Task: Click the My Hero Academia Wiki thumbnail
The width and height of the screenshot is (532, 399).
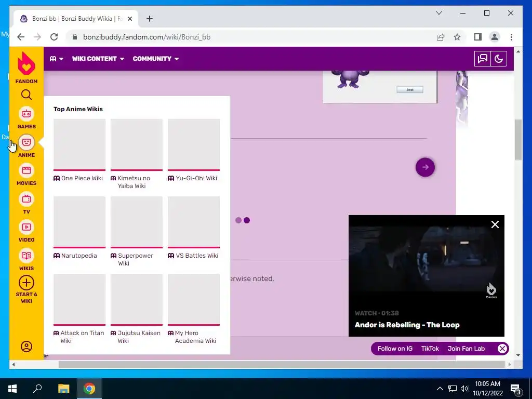Action: [x=194, y=300]
